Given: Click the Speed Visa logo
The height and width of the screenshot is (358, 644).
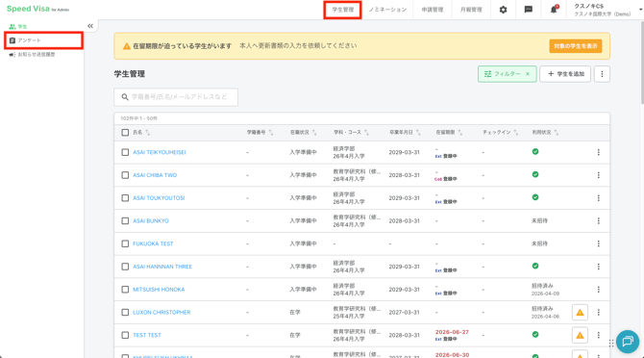Looking at the screenshot, I should coord(37,9).
